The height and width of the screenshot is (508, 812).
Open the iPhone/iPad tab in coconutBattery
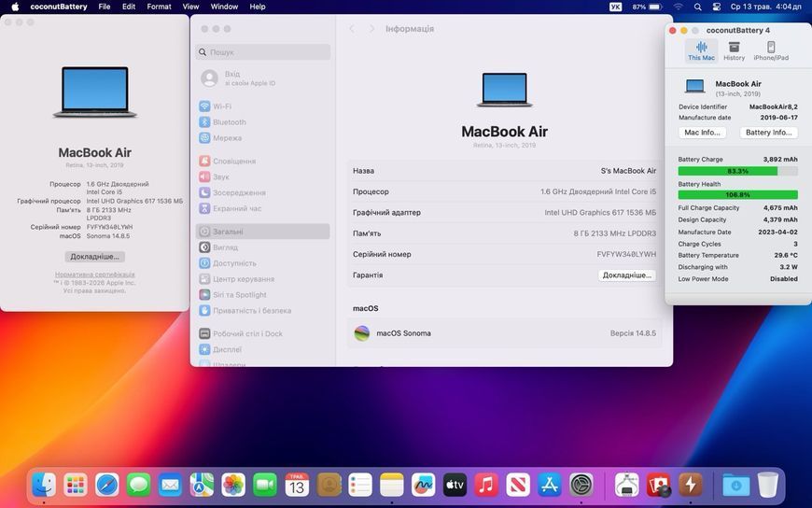pyautogui.click(x=771, y=51)
